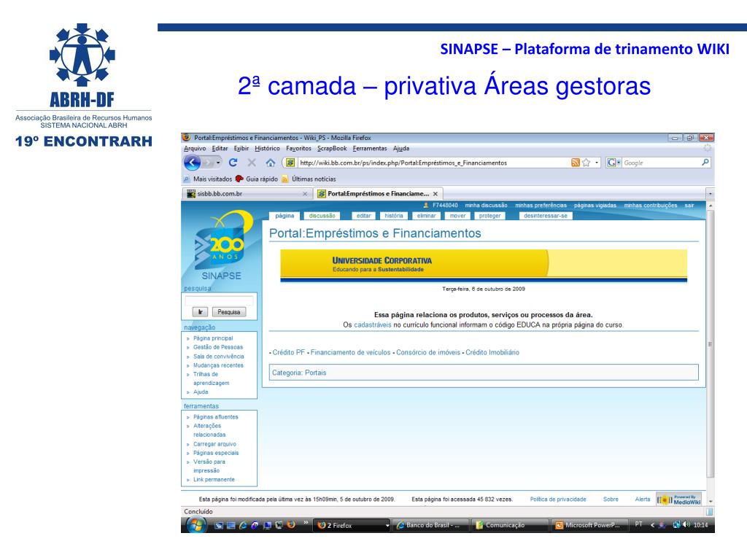This screenshot has width=747, height=560.
Task: Open the Arquivo menu
Action: (195, 149)
